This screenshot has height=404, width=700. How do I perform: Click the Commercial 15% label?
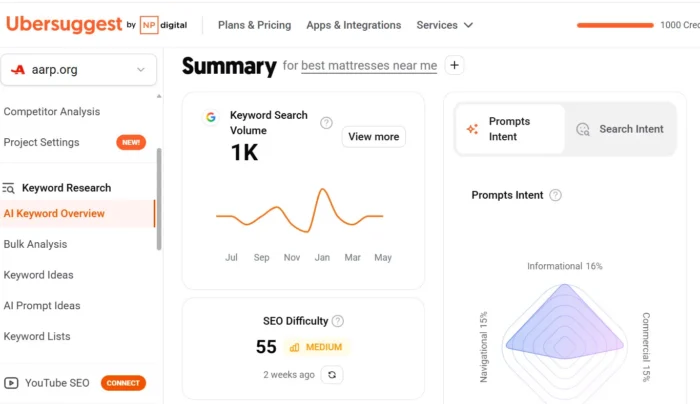646,347
